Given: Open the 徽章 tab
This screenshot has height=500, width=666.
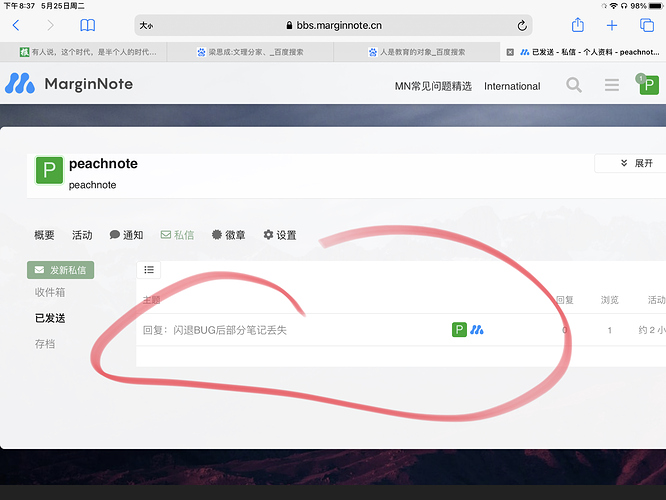Looking at the screenshot, I should coord(229,235).
